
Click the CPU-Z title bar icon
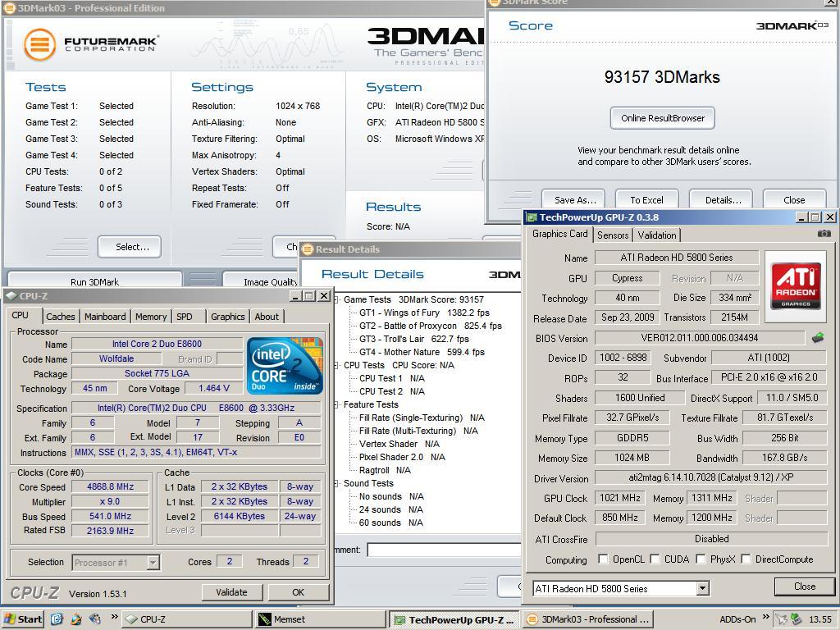click(x=11, y=295)
